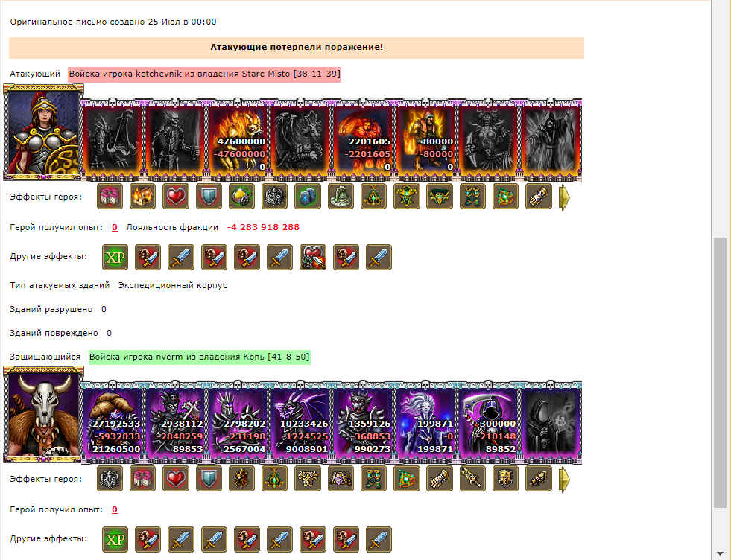Click the kotchevnik troops from Stare Misto label
This screenshot has width=731, height=560.
pos(205,74)
